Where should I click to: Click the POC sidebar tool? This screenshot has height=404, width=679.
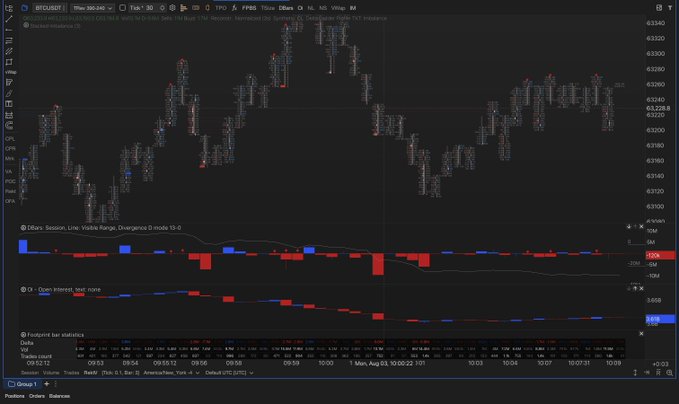(10, 181)
